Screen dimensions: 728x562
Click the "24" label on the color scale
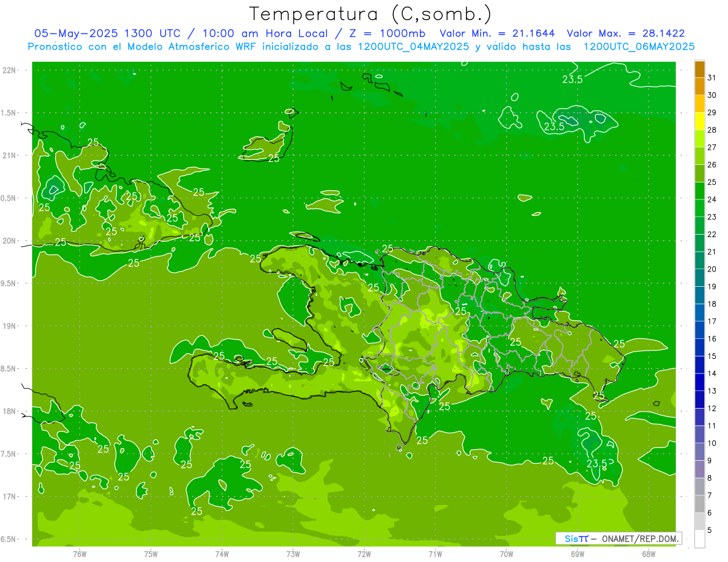(712, 199)
